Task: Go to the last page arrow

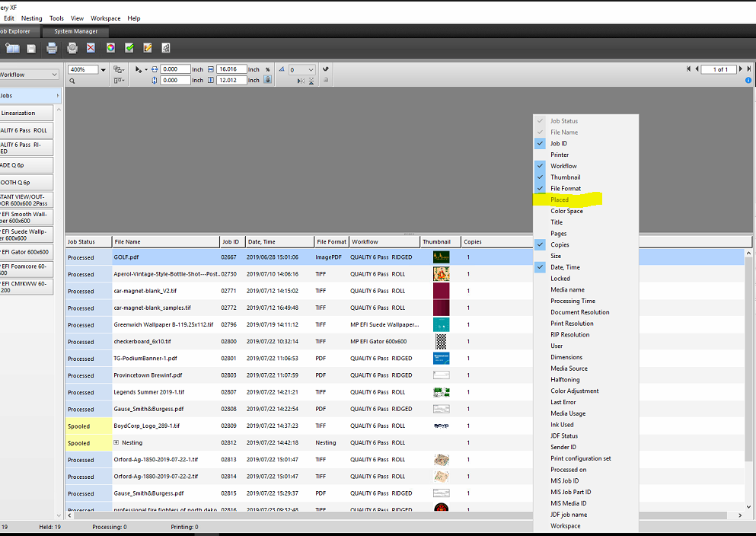Action: coord(748,69)
